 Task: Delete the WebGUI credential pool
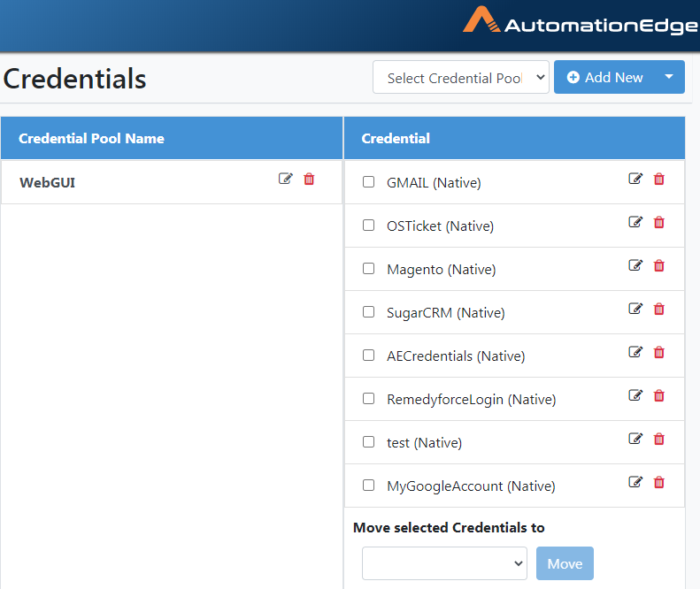point(309,179)
